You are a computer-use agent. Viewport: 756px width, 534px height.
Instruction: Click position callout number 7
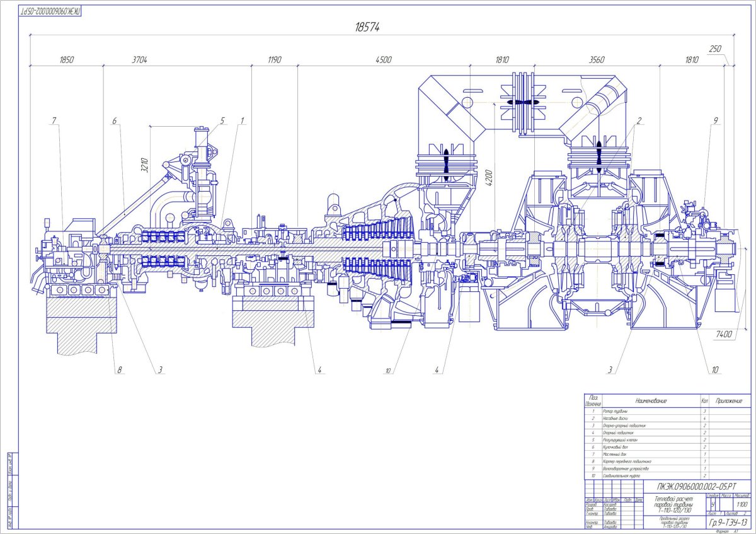(x=54, y=120)
